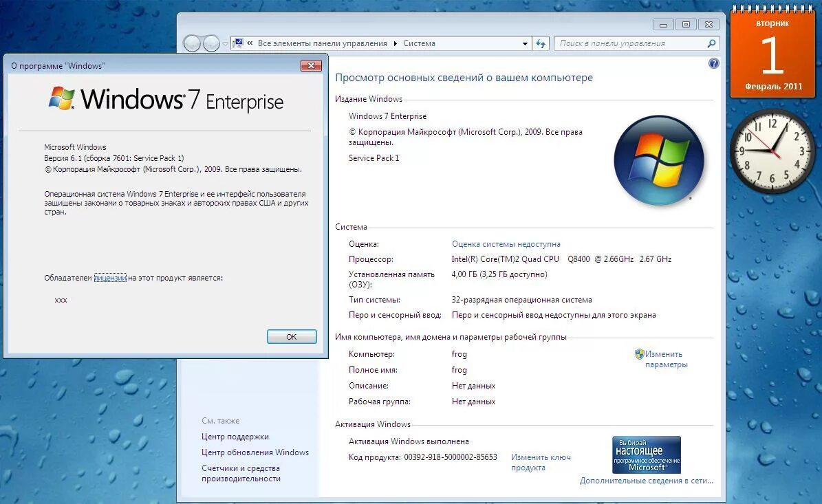Screen dimensions: 822x504
Task: Click the Control Panel icon in the address bar
Action: coord(238,43)
